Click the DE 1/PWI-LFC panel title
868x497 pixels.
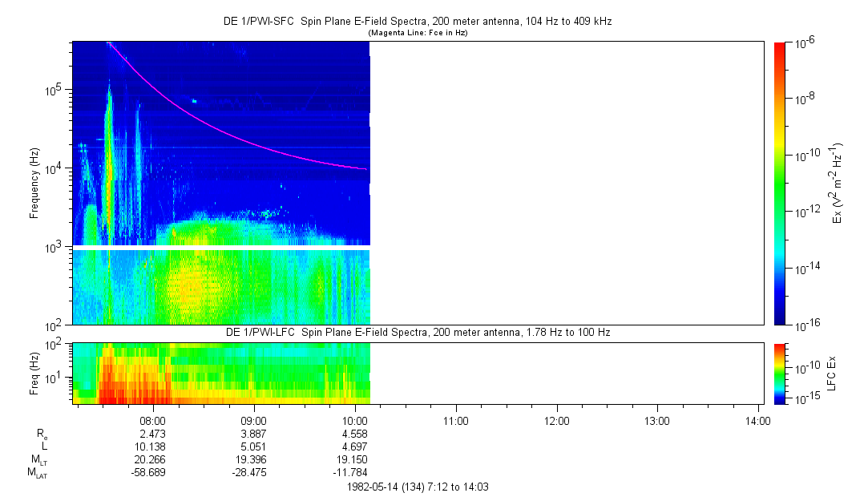point(417,332)
